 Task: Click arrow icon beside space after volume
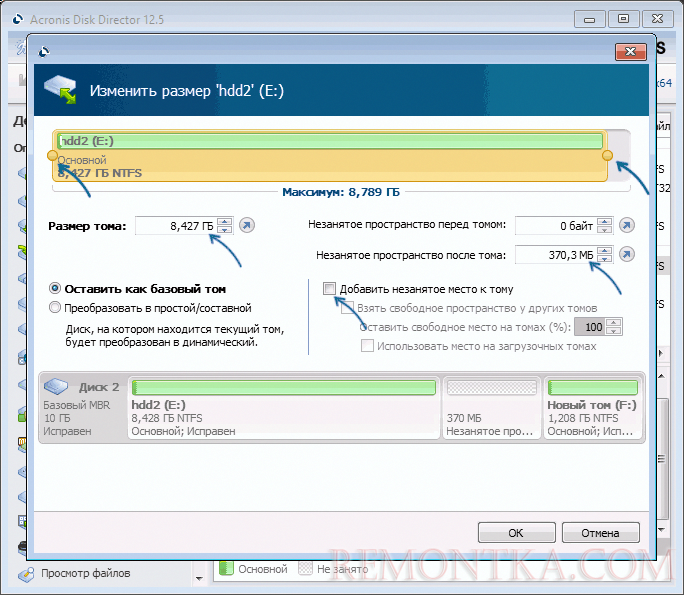(x=627, y=254)
